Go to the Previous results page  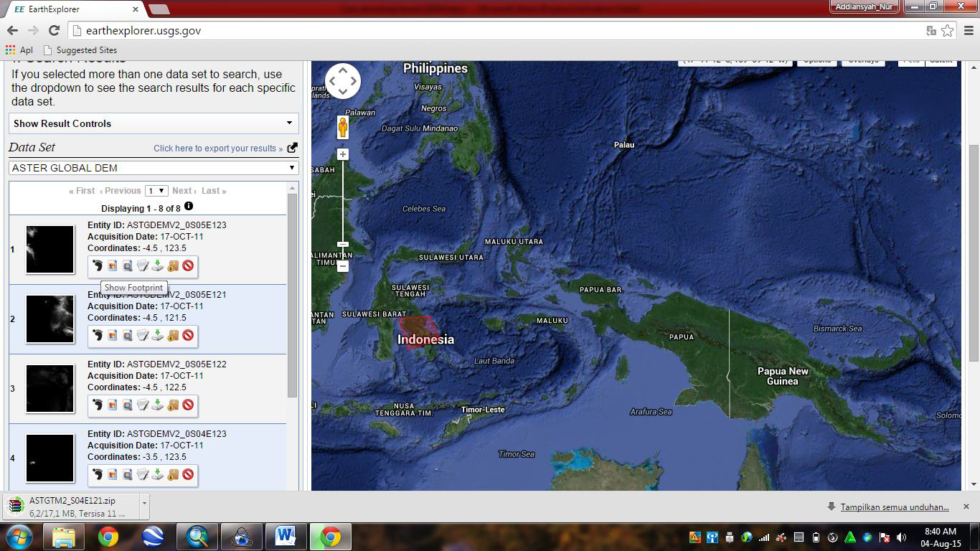click(x=121, y=191)
